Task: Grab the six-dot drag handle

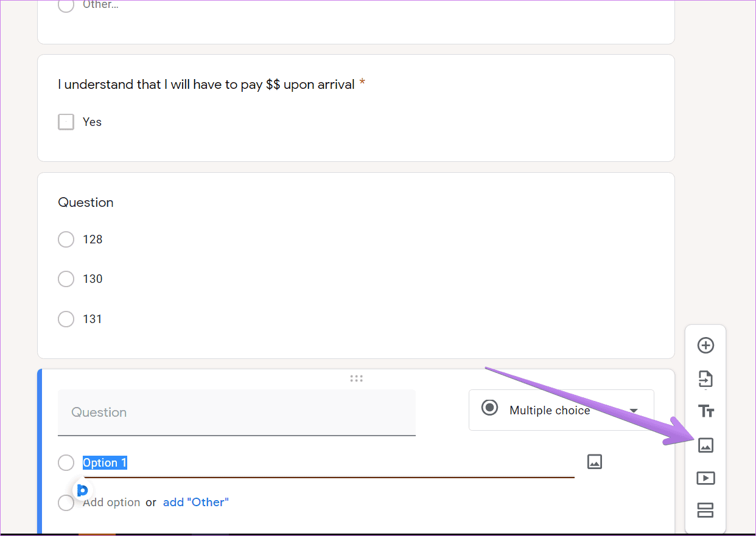Action: pyautogui.click(x=357, y=378)
